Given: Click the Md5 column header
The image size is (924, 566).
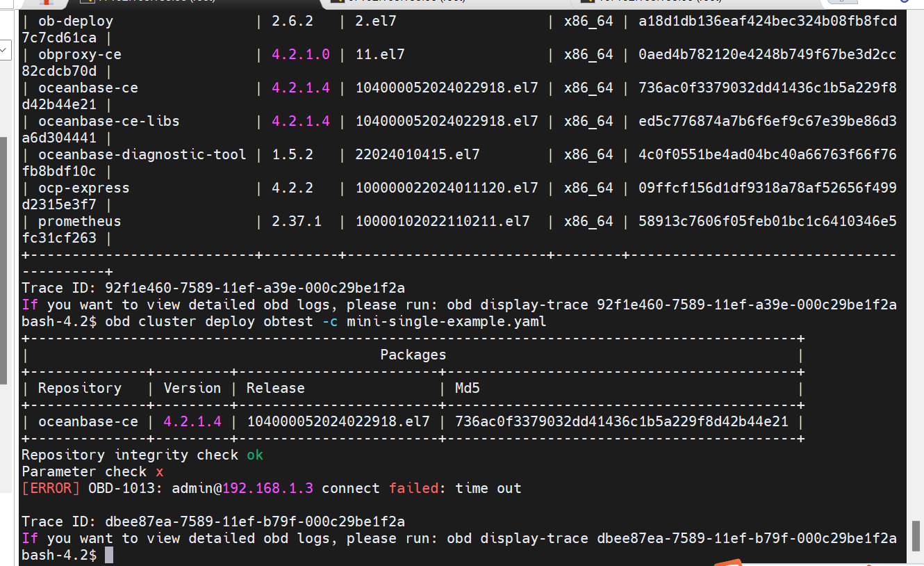Looking at the screenshot, I should point(467,388).
